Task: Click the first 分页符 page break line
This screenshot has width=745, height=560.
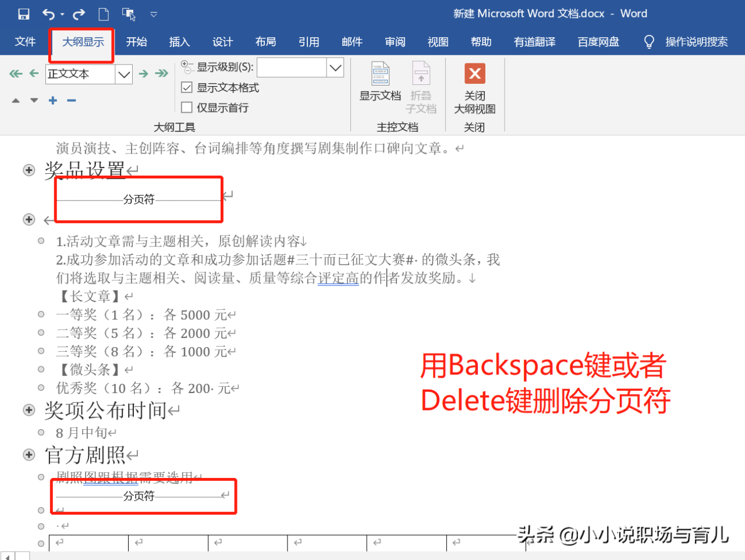Action: 139,199
